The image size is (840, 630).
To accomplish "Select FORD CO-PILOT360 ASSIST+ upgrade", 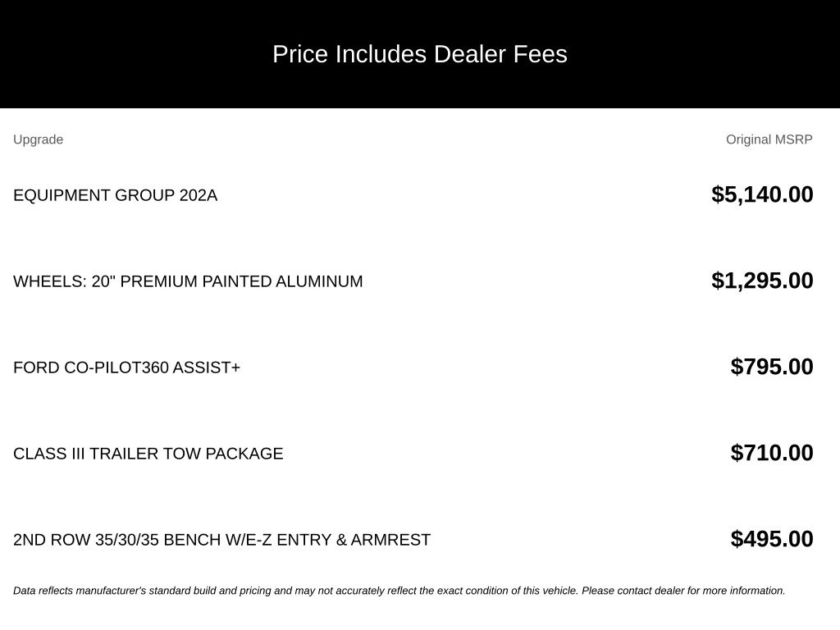I will (127, 368).
